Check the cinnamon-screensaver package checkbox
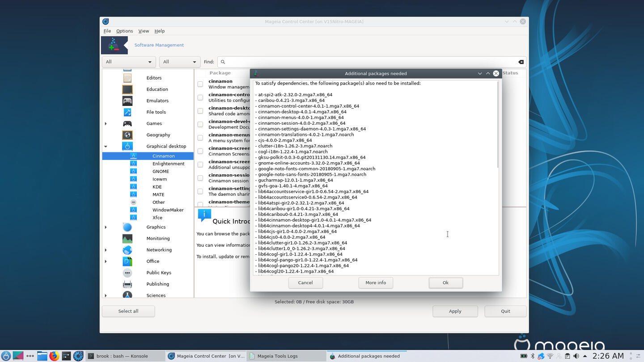The width and height of the screenshot is (644, 362). (x=200, y=151)
